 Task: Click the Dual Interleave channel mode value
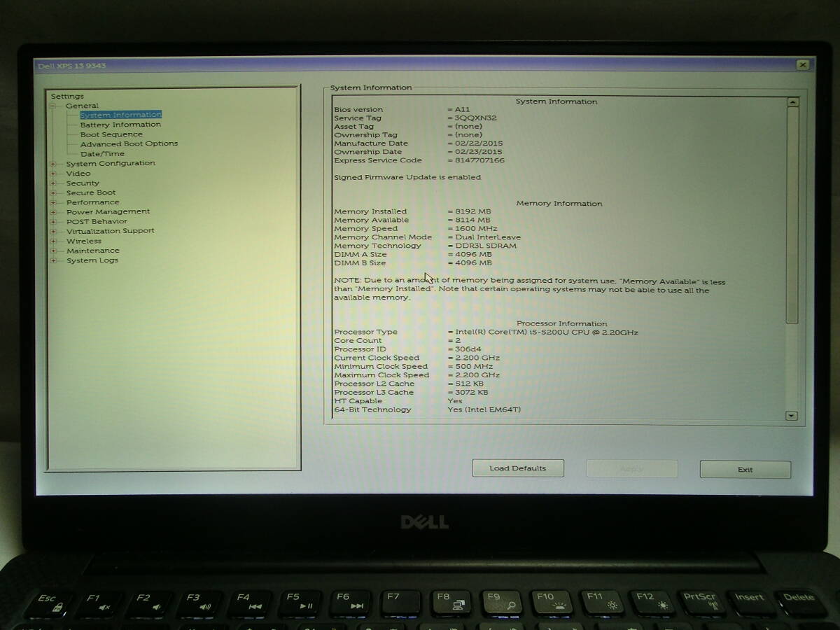[487, 237]
